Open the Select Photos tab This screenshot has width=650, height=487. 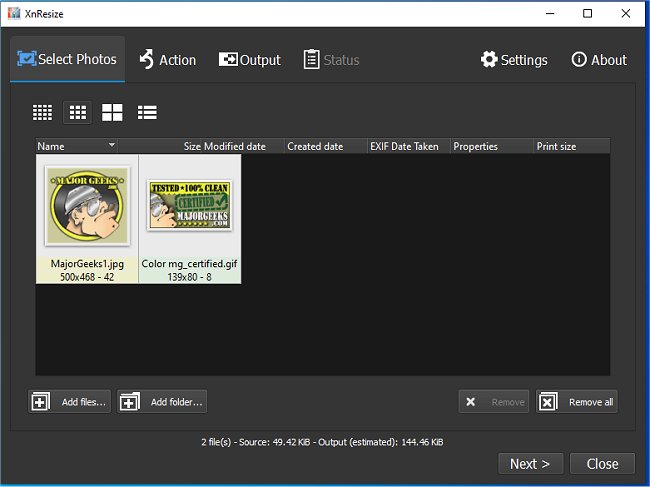point(67,59)
